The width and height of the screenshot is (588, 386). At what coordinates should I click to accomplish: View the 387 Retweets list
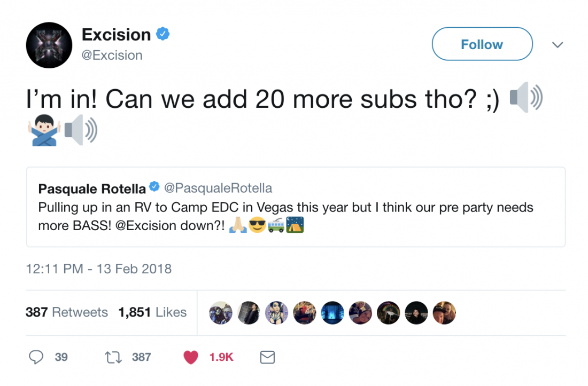tap(67, 312)
